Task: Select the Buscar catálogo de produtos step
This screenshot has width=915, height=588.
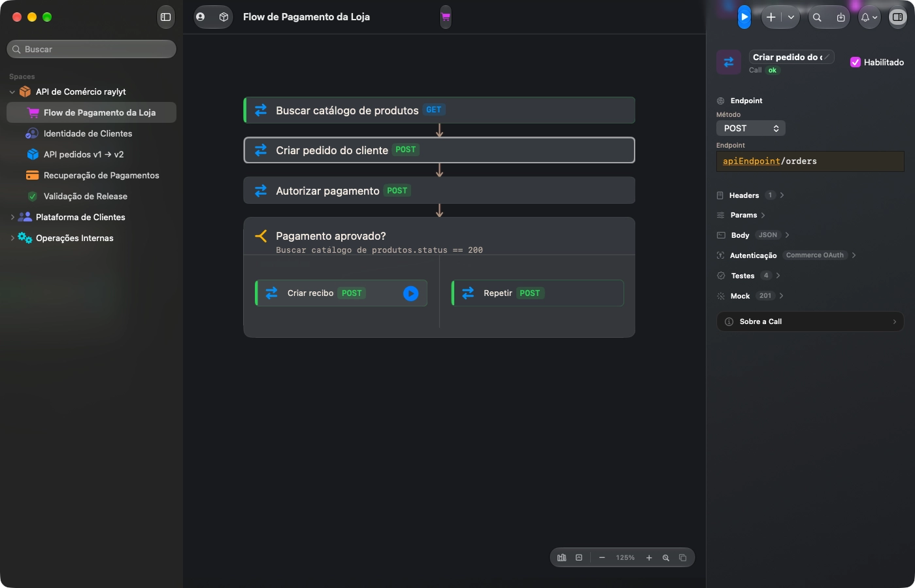Action: tap(439, 110)
